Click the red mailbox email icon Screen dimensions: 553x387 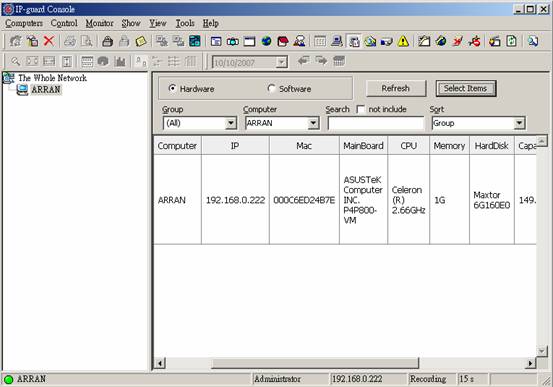[283, 41]
